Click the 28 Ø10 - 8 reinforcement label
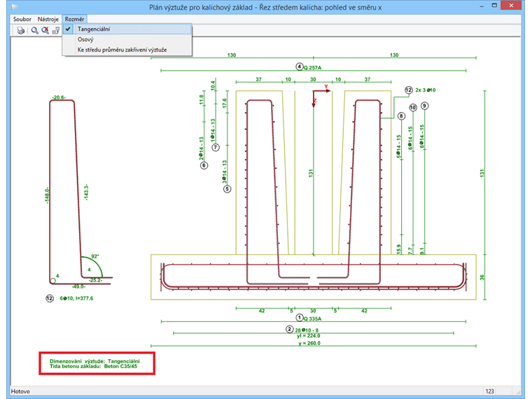Image resolution: width=532 pixels, height=399 pixels. (307, 330)
